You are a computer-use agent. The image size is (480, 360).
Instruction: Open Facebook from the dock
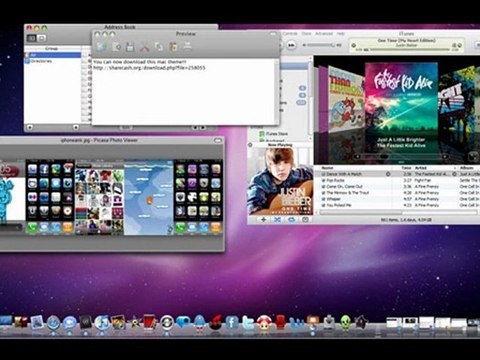click(x=232, y=323)
